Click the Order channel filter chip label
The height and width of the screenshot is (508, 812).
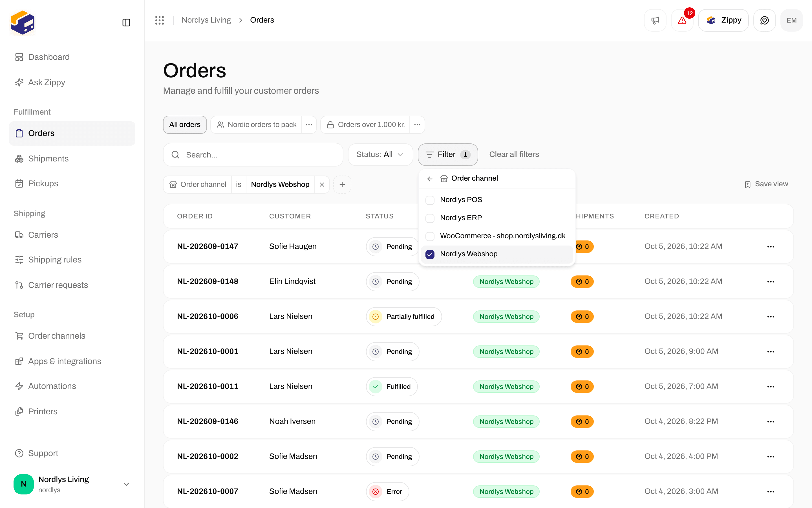tap(198, 185)
